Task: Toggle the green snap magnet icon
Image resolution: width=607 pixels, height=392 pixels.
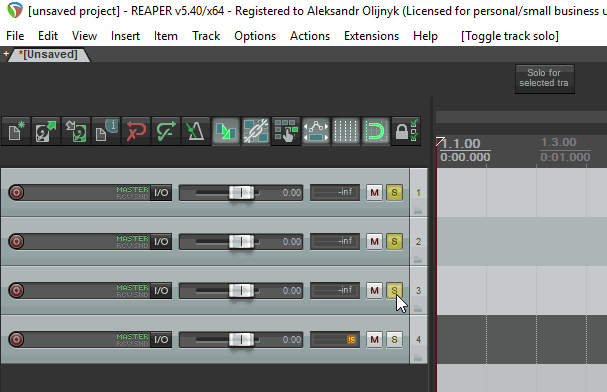Action: point(376,131)
